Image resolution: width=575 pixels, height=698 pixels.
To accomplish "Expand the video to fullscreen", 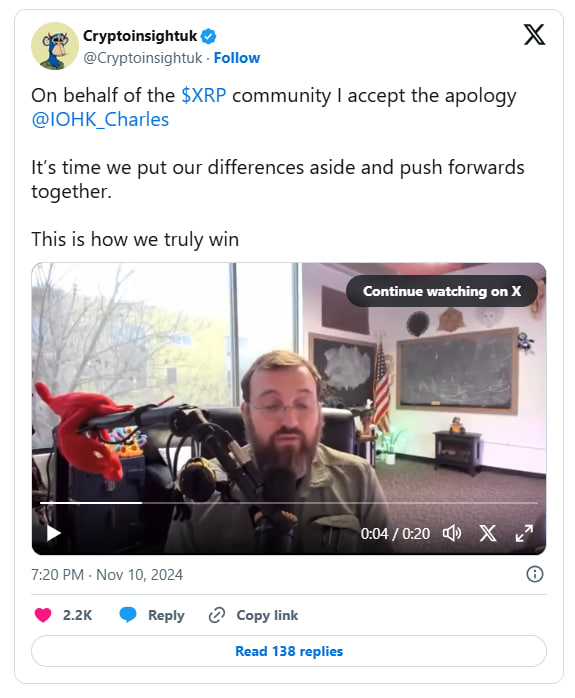I will coord(524,533).
